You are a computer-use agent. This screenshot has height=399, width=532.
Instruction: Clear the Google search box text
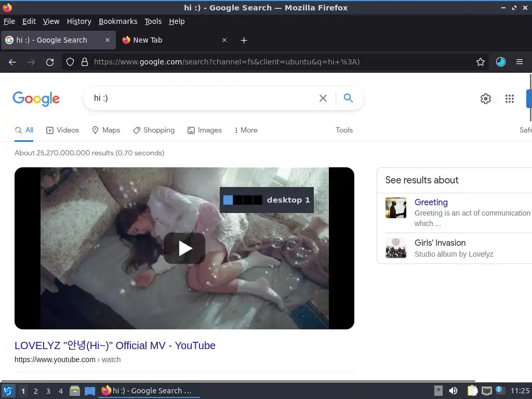(x=323, y=98)
